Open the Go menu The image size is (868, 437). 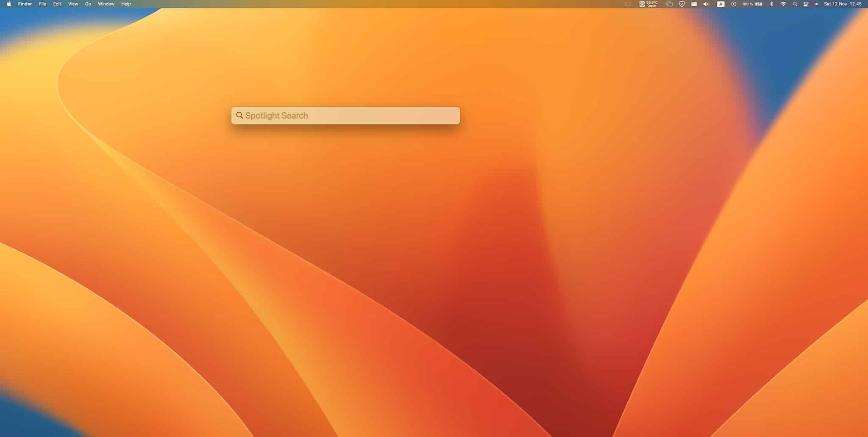(88, 4)
